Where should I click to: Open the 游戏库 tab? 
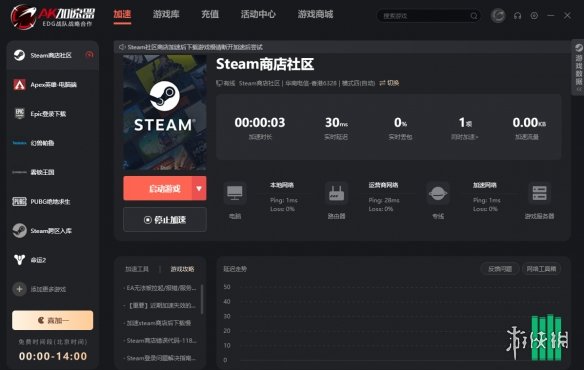click(x=166, y=15)
